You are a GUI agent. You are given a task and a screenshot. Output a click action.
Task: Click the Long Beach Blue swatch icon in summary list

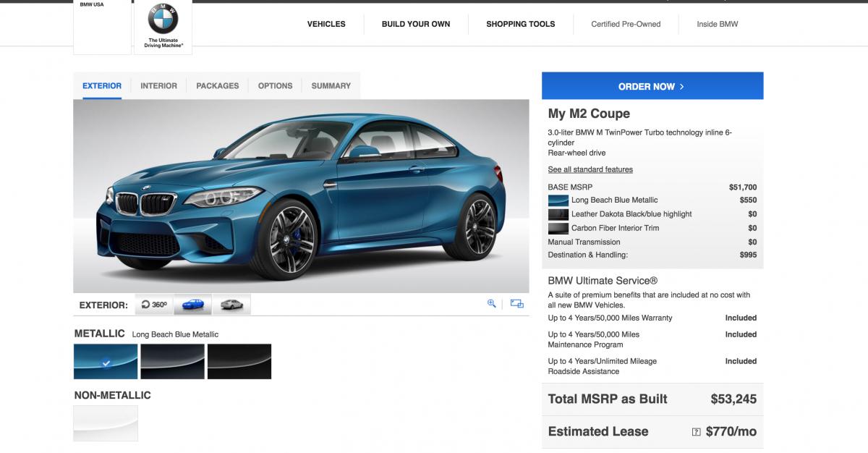coord(557,200)
